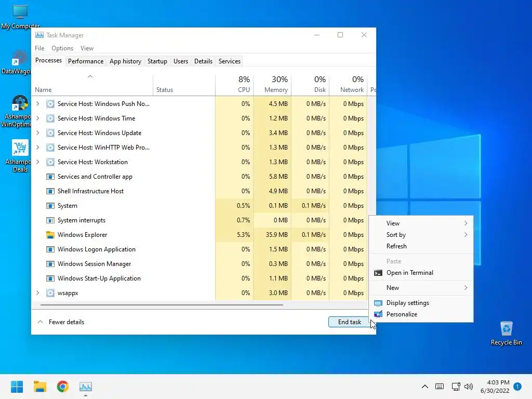This screenshot has width=532, height=399.
Task: Switch to the Details tab
Action: [203, 61]
